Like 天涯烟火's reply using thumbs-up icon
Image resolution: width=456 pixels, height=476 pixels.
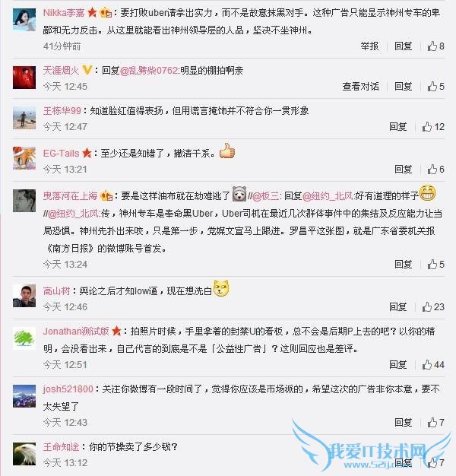point(432,87)
